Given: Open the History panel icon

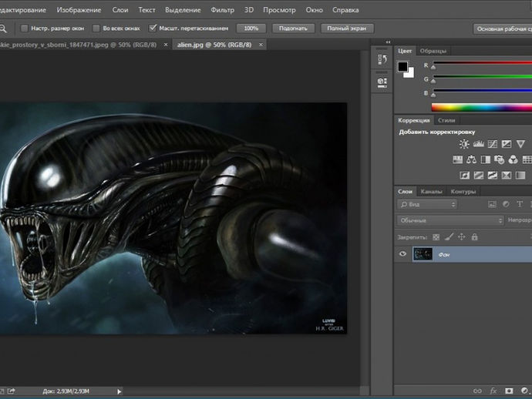Looking at the screenshot, I should [x=382, y=59].
